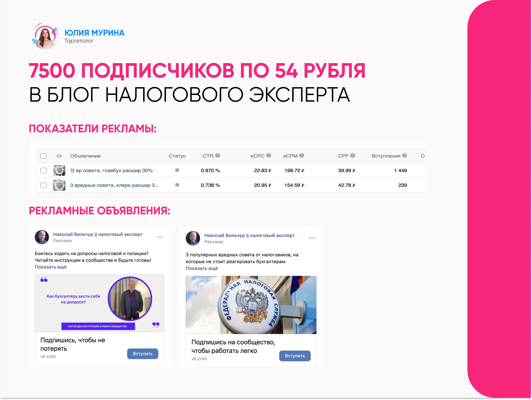532x400 pixels.
Task: Click Вступить button under 'чтобы работать легко'
Action: tap(295, 356)
